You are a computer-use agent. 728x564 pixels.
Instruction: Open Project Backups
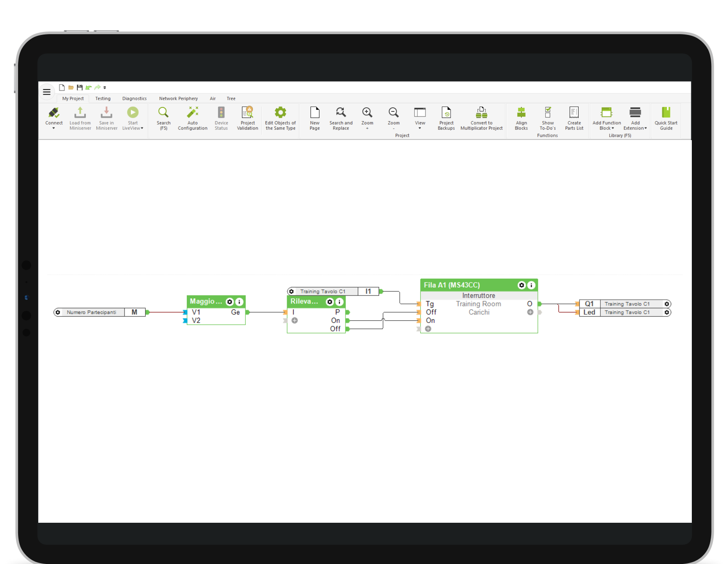(446, 118)
